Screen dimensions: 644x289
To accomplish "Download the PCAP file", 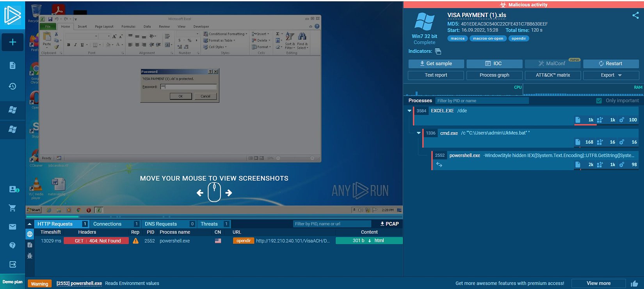I will 390,224.
